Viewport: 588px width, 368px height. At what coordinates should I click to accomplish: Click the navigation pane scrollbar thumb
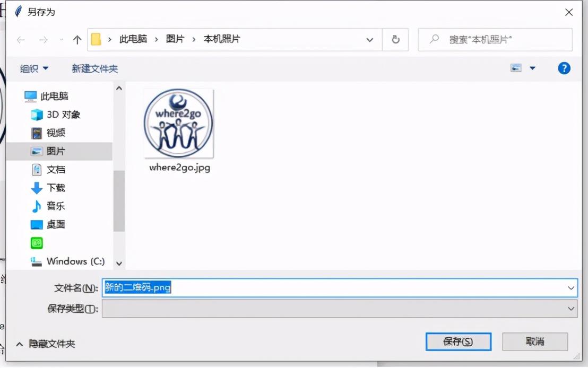pyautogui.click(x=119, y=201)
